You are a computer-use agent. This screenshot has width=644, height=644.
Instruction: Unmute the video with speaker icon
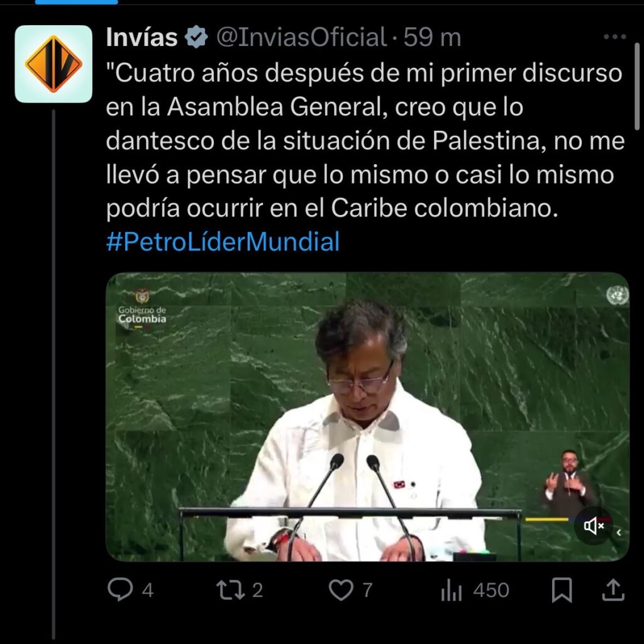tap(594, 526)
